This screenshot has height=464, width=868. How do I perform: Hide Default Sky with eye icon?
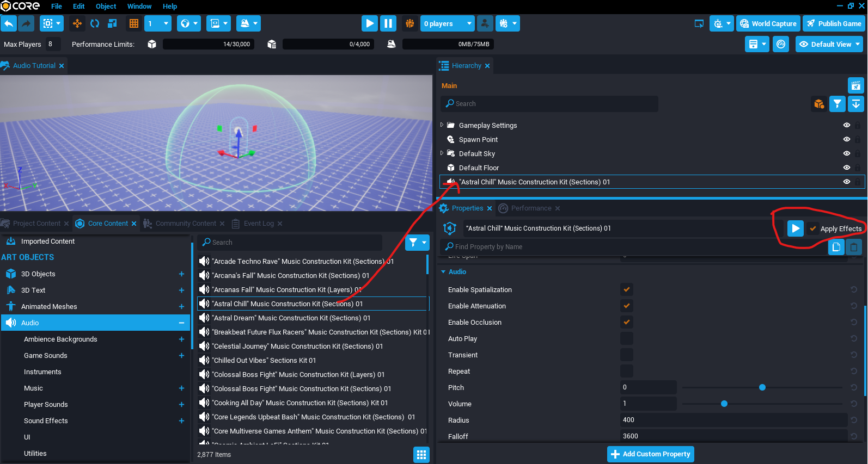[x=846, y=153]
